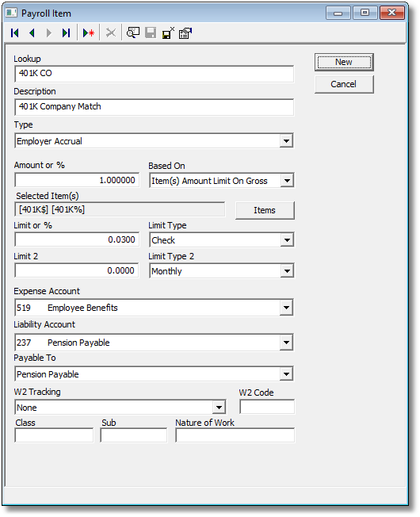The width and height of the screenshot is (420, 517).
Task: Jump to last record arrow
Action: [x=67, y=33]
